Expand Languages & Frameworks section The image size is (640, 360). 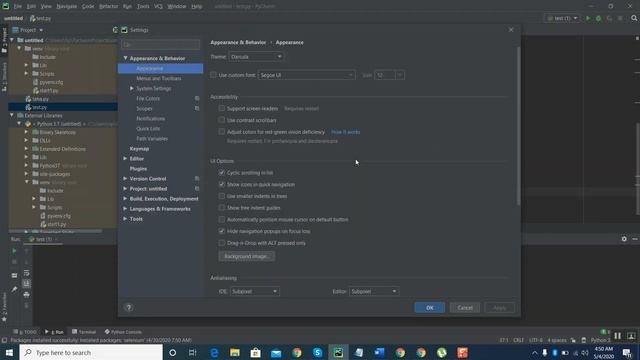pyautogui.click(x=125, y=209)
